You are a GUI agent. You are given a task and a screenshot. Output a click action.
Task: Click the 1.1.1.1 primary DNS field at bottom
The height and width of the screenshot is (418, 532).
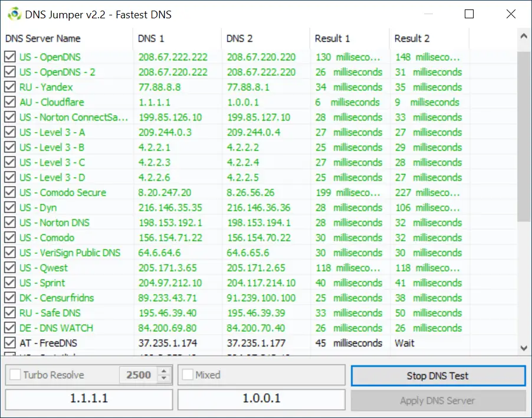pyautogui.click(x=89, y=399)
